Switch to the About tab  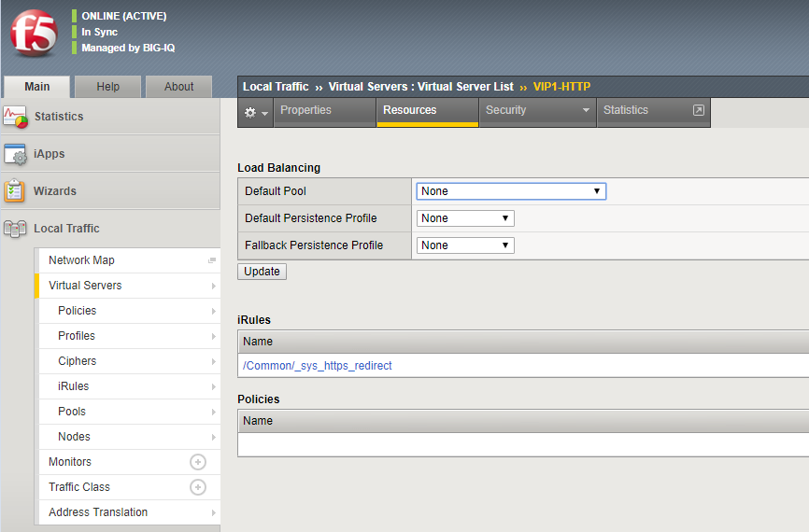pos(179,87)
